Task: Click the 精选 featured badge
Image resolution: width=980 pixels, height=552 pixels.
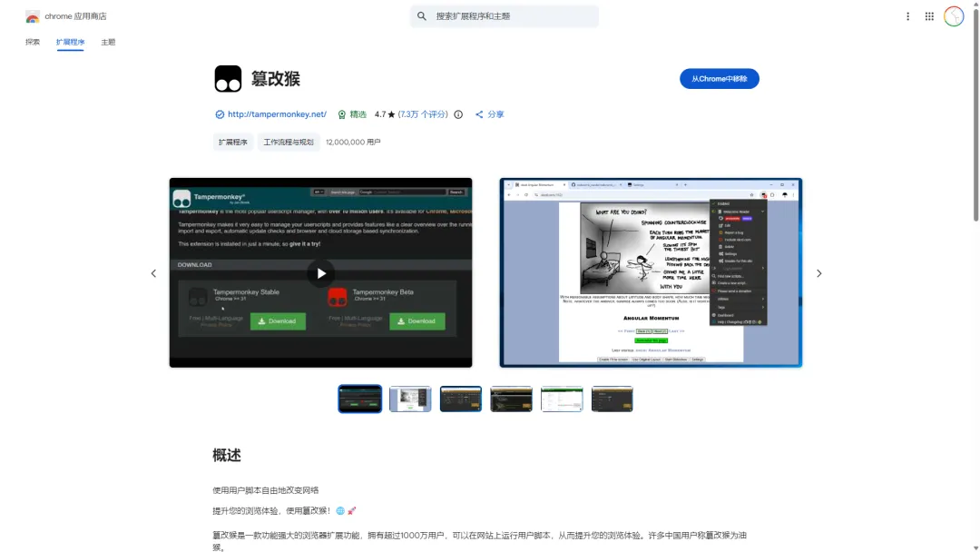Action: click(352, 114)
